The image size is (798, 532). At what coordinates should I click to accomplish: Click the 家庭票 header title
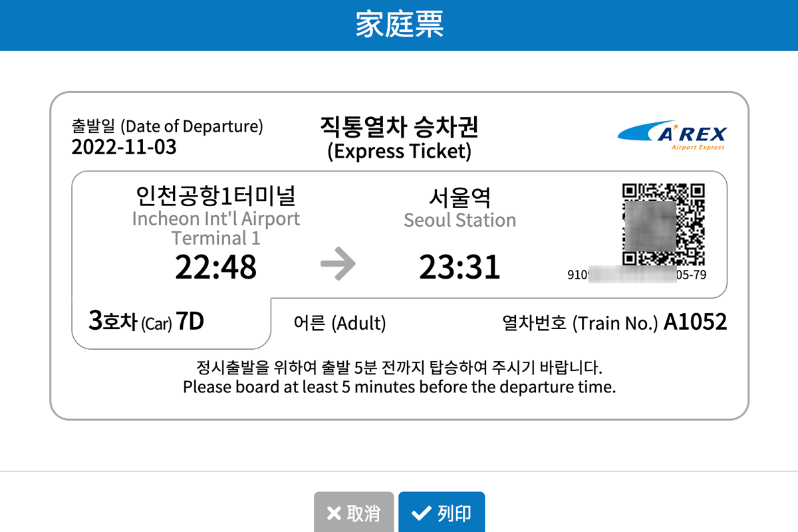(399, 25)
